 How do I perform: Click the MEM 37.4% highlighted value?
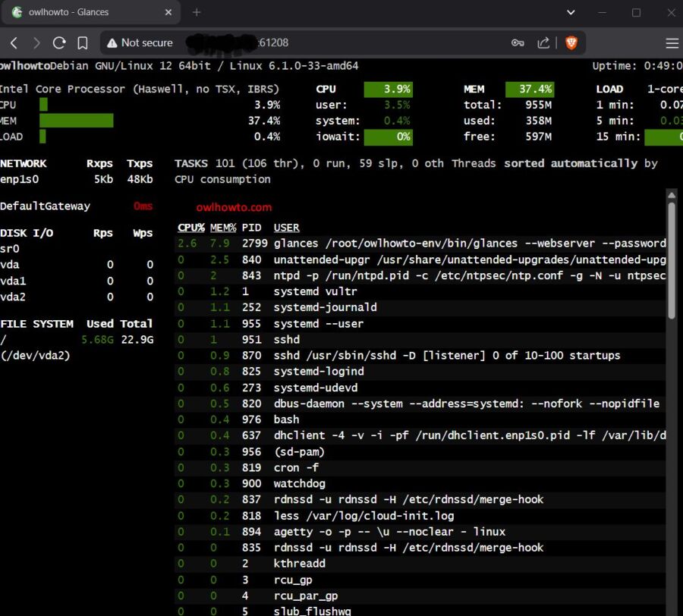click(x=530, y=90)
